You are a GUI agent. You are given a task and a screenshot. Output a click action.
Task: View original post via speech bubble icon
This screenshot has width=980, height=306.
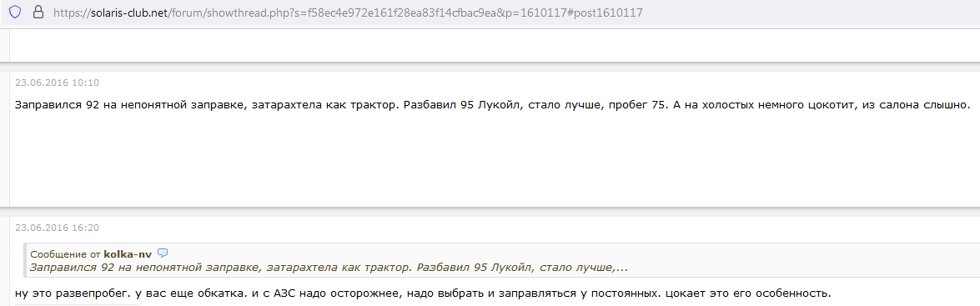pos(163,253)
